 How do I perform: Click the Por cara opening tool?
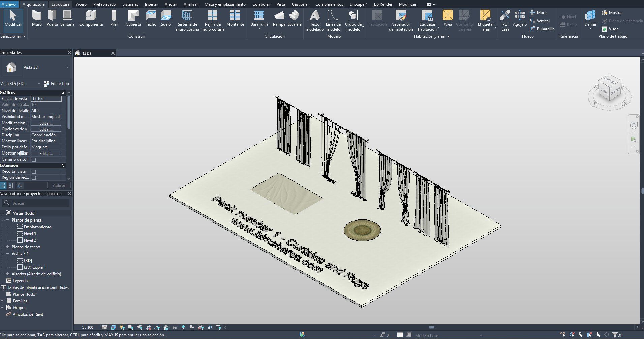pyautogui.click(x=505, y=21)
